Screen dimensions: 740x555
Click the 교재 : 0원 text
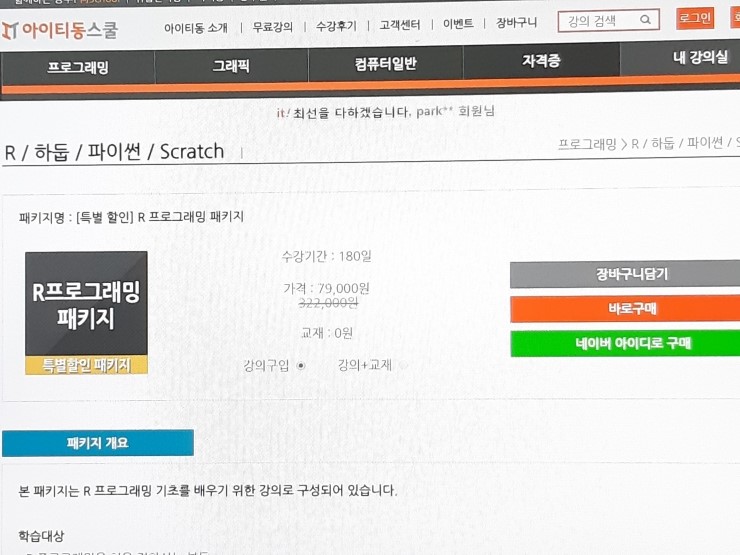pyautogui.click(x=327, y=333)
